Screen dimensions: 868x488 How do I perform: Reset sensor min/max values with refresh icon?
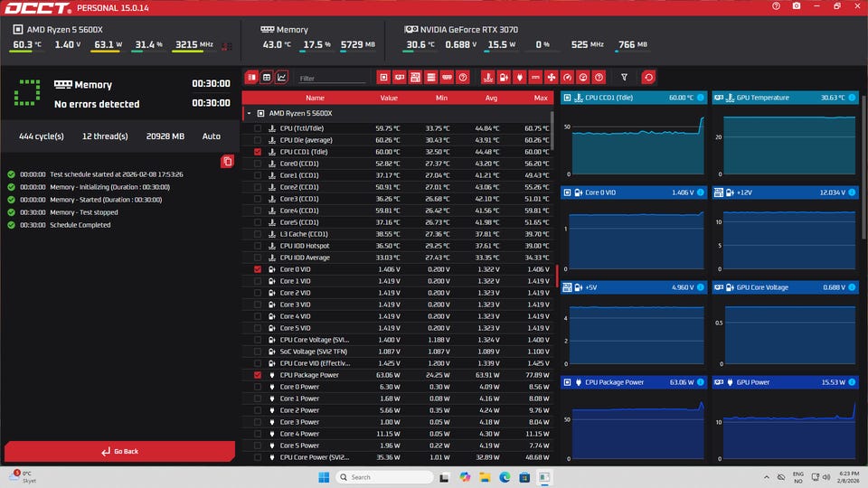[649, 78]
